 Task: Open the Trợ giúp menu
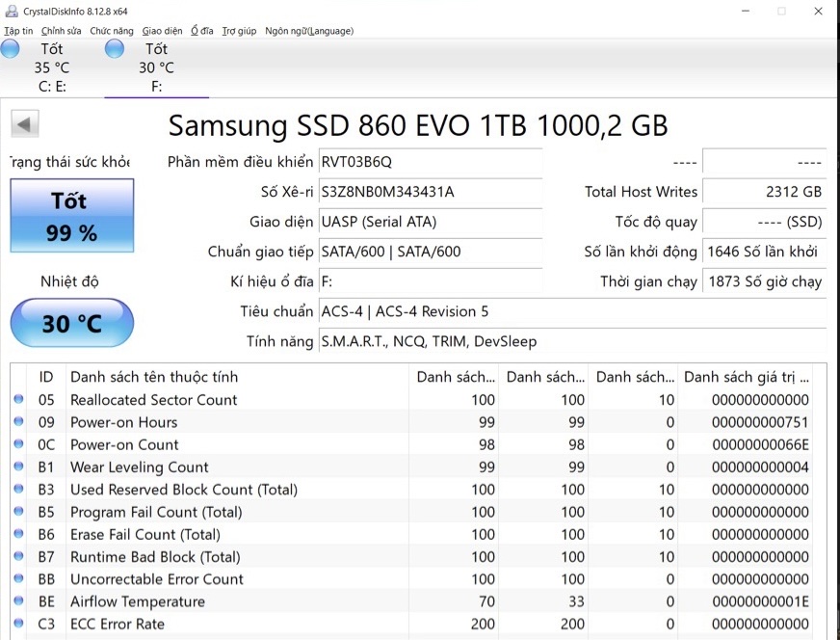pyautogui.click(x=239, y=31)
